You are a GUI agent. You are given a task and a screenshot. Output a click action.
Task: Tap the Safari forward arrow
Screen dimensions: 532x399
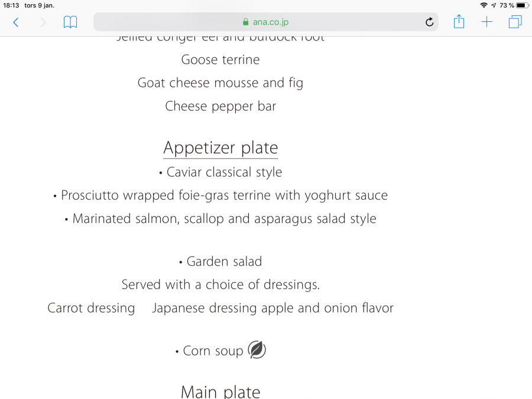coord(43,22)
